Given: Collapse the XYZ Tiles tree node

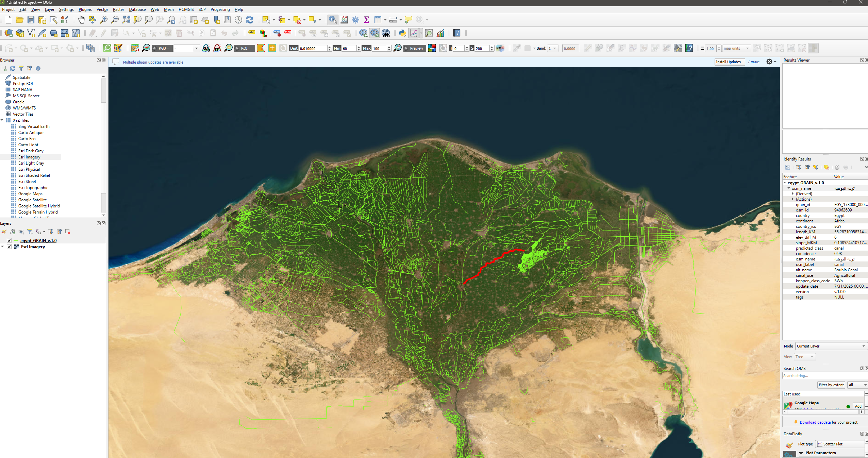Looking at the screenshot, I should [x=2, y=120].
